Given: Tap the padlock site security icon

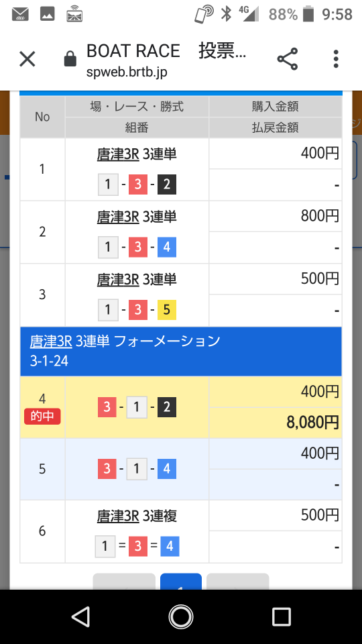Looking at the screenshot, I should tap(70, 60).
